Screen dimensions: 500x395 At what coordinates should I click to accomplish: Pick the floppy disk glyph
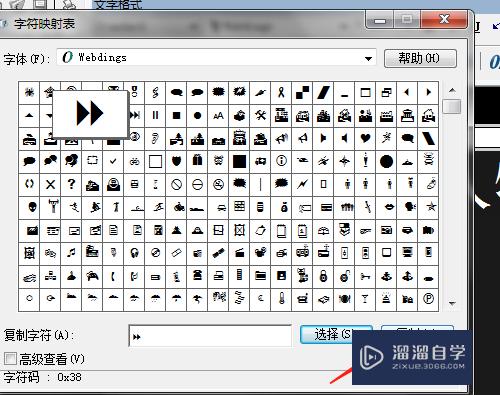pyautogui.click(x=281, y=276)
